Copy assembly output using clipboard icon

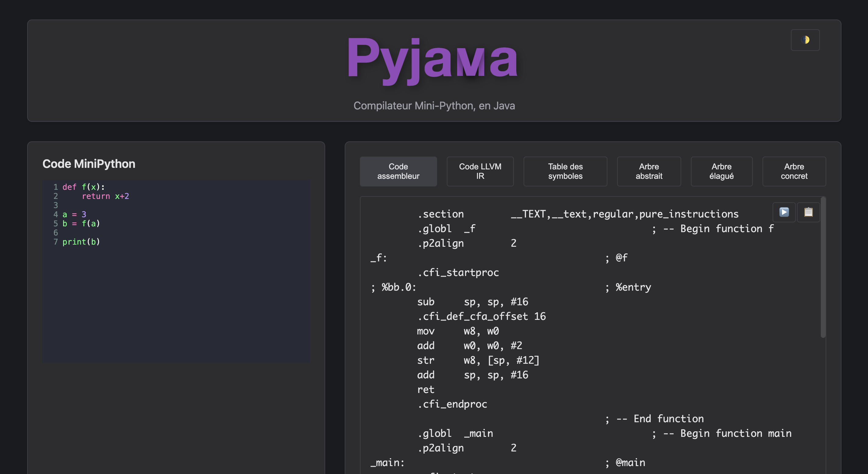coord(808,212)
